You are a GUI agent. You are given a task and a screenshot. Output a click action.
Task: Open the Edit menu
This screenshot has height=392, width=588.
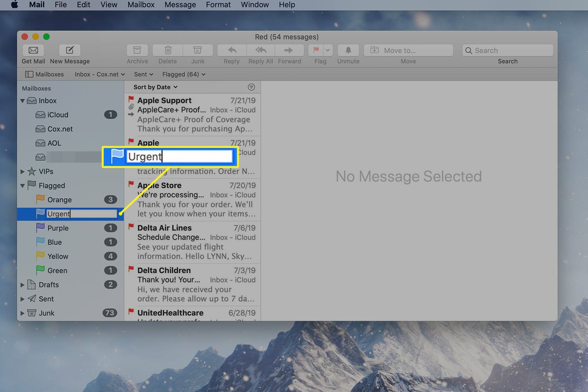pyautogui.click(x=83, y=5)
